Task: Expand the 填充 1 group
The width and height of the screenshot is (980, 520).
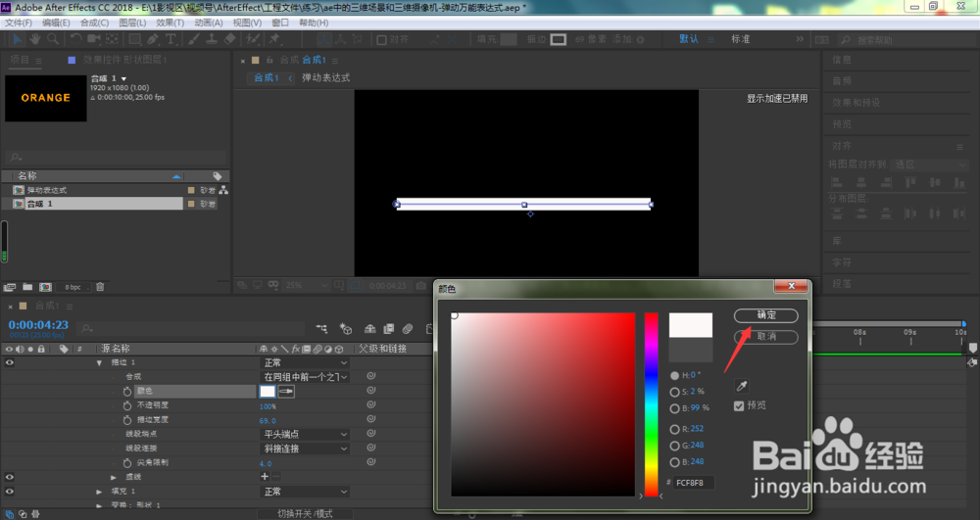Action: pos(99,492)
